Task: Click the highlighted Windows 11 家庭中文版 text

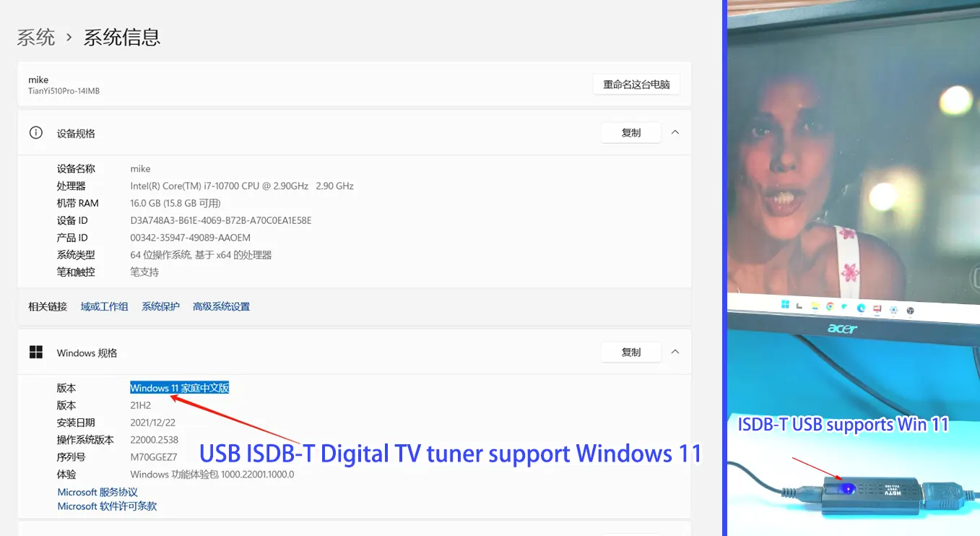Action: click(x=179, y=388)
